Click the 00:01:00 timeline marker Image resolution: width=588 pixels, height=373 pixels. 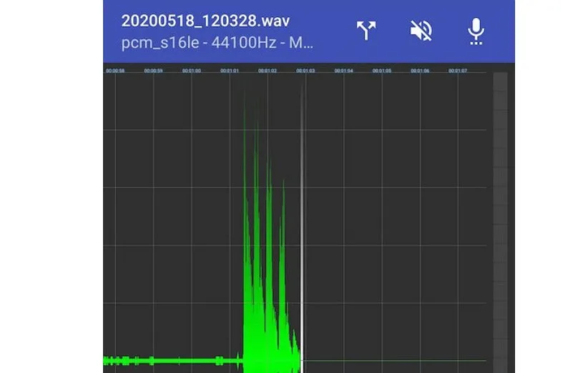point(191,71)
